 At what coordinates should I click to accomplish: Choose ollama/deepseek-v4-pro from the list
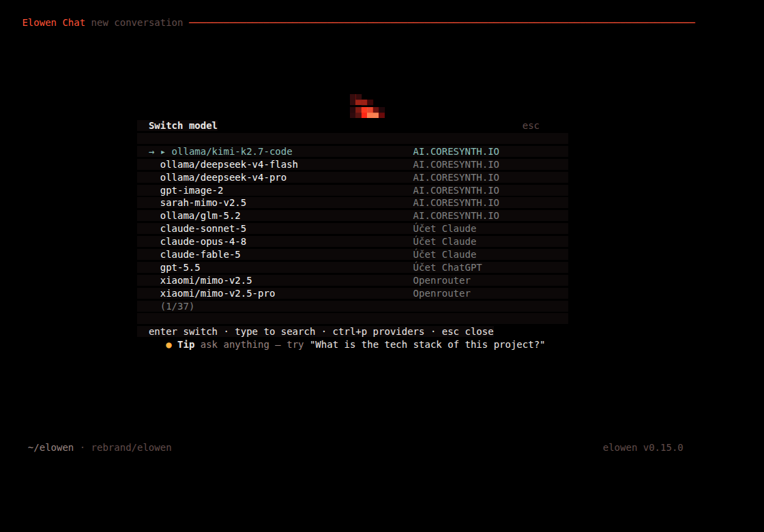click(352, 177)
